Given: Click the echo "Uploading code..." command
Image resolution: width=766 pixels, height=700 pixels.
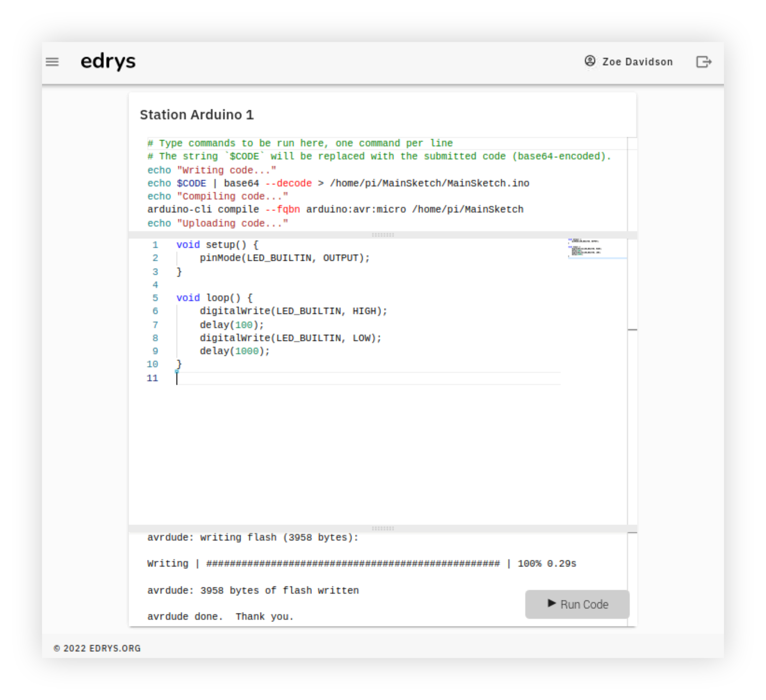Looking at the screenshot, I should pyautogui.click(x=217, y=223).
